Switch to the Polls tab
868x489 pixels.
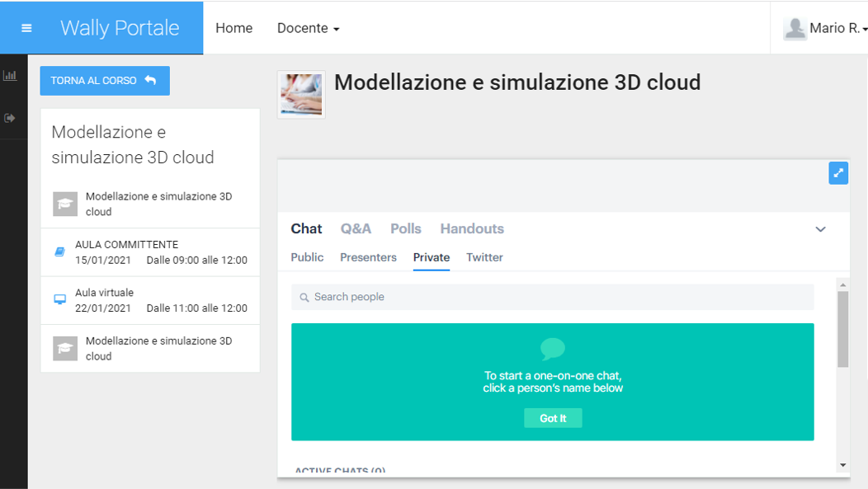click(x=406, y=228)
